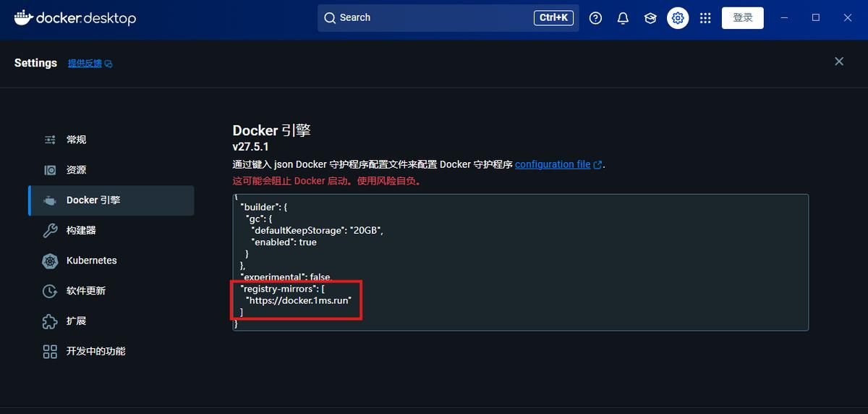The height and width of the screenshot is (414, 868).
Task: Click the Docker Desktop whale logo
Action: 23,17
